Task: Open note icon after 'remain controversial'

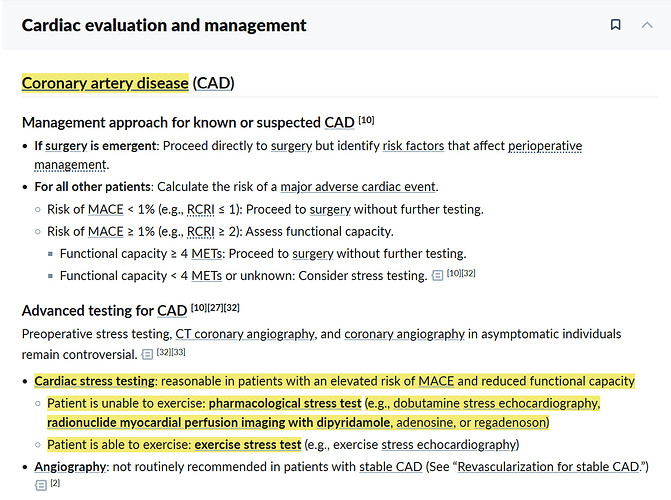Action: [x=147, y=353]
